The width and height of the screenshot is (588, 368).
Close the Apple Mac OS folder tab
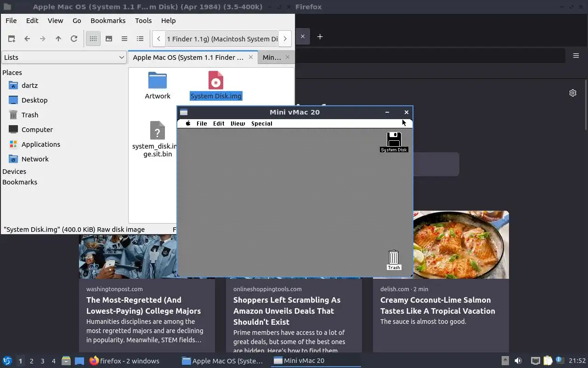(251, 57)
